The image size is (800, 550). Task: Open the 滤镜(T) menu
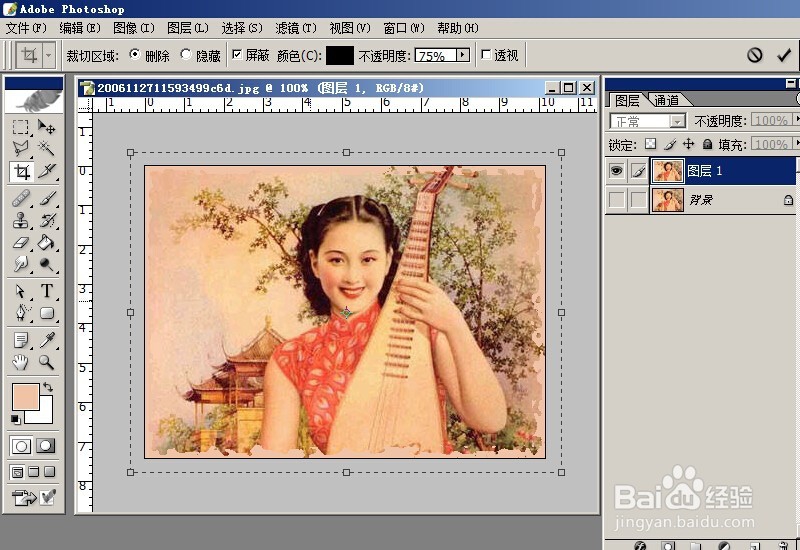[296, 28]
